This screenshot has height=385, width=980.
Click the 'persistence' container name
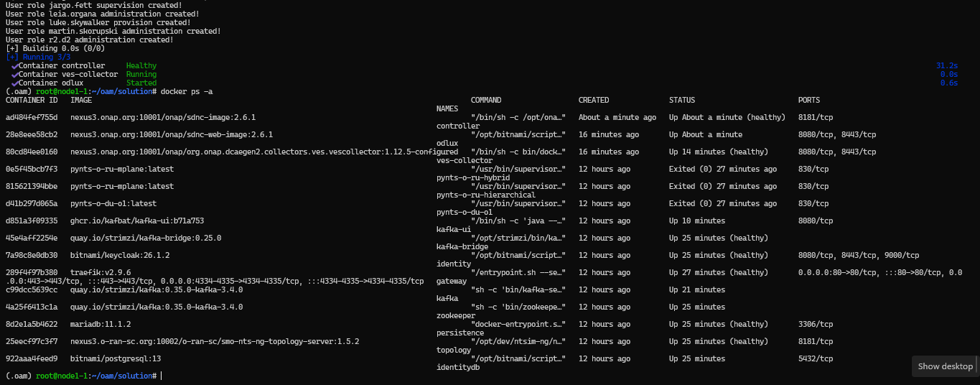pyautogui.click(x=460, y=333)
